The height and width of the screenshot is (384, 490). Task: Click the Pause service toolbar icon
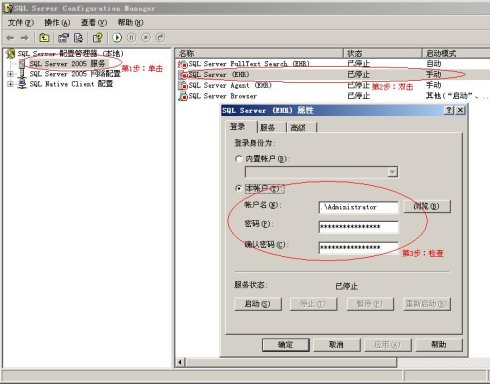(x=132, y=37)
